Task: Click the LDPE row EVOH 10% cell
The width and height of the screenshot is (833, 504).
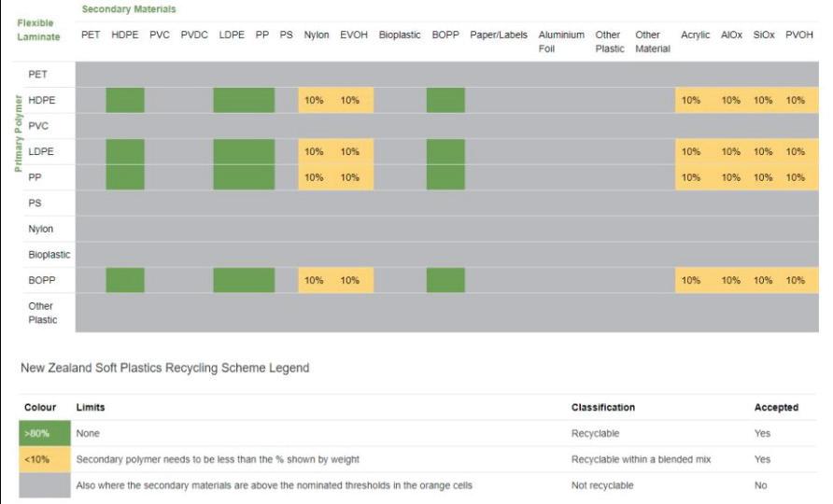Action: coord(350,151)
